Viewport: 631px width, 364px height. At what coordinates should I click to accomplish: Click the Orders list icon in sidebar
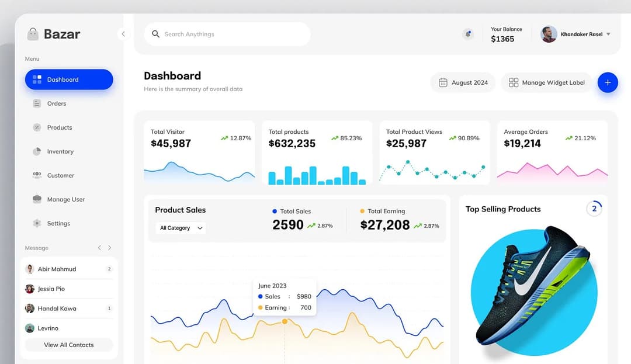pos(36,103)
